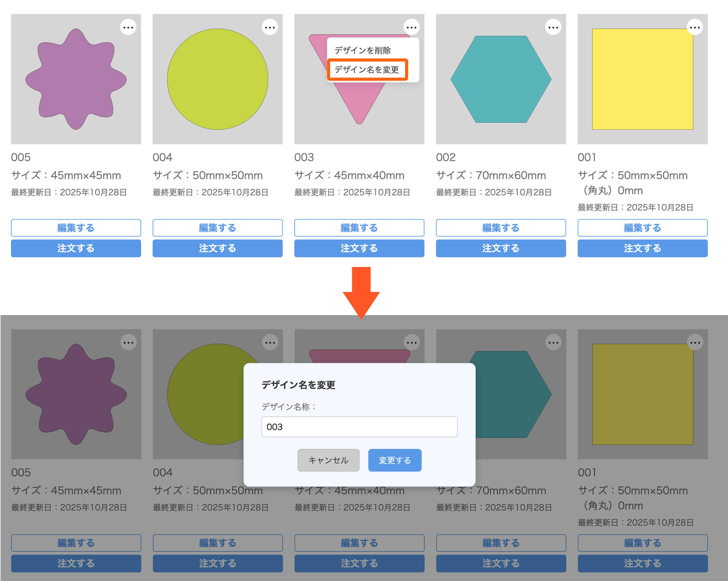Confirm rename with the 変更する button
The height and width of the screenshot is (581, 728).
[x=394, y=460]
